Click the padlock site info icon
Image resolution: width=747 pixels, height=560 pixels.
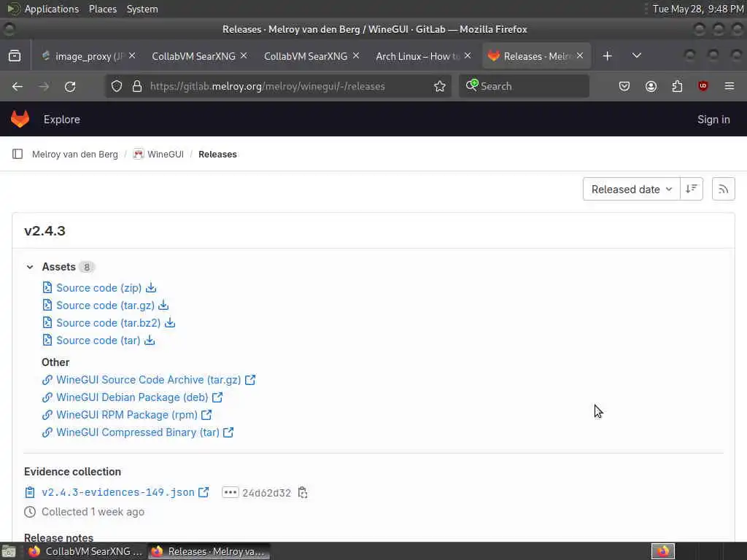pos(137,86)
